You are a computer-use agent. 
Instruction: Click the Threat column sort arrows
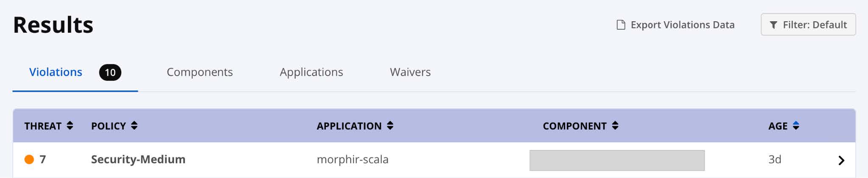coord(70,126)
